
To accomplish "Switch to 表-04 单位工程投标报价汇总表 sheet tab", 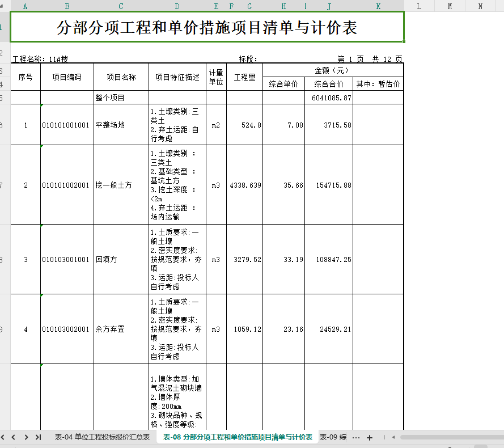I will coord(102,437).
